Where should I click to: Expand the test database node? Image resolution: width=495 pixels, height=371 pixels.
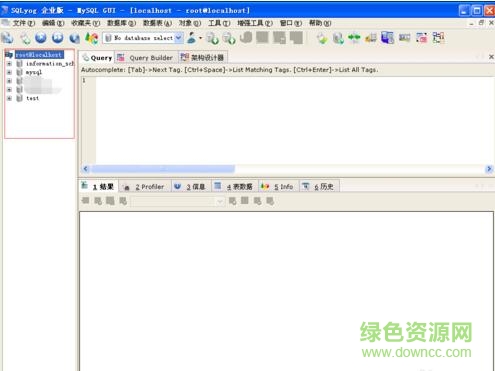point(9,98)
